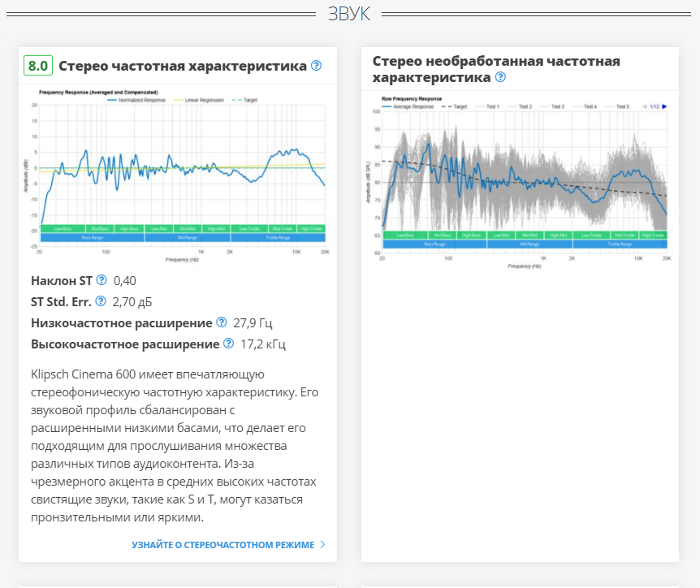Click help icon beside необработанная частотная характеристика title
This screenshot has height=588, width=700.
pyautogui.click(x=500, y=77)
